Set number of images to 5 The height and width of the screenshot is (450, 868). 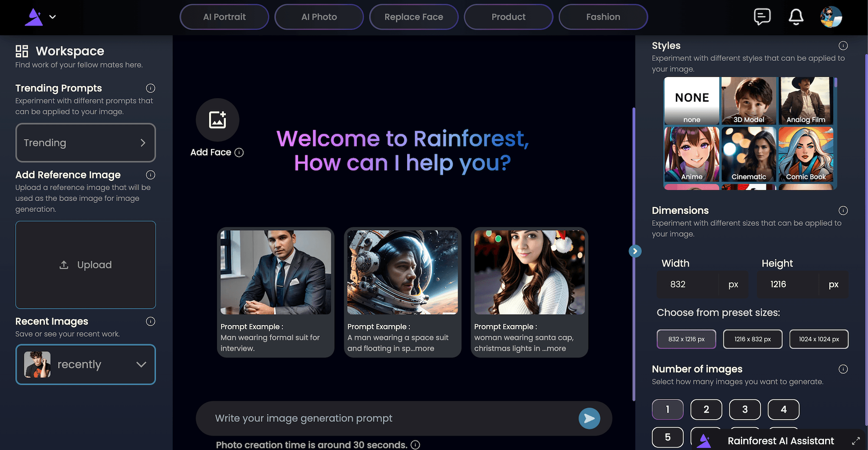coord(667,437)
